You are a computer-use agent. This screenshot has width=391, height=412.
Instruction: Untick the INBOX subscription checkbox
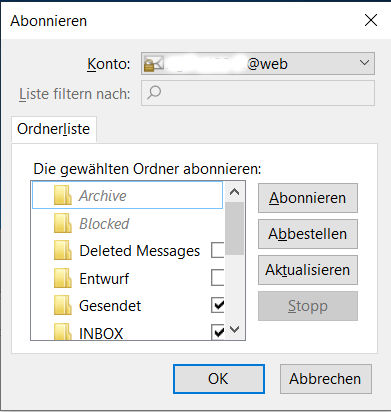click(x=218, y=332)
